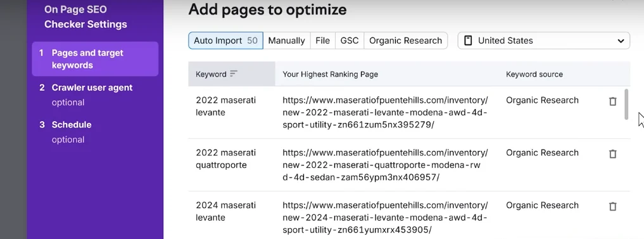Expand the United States dropdown arrow

[x=621, y=41]
